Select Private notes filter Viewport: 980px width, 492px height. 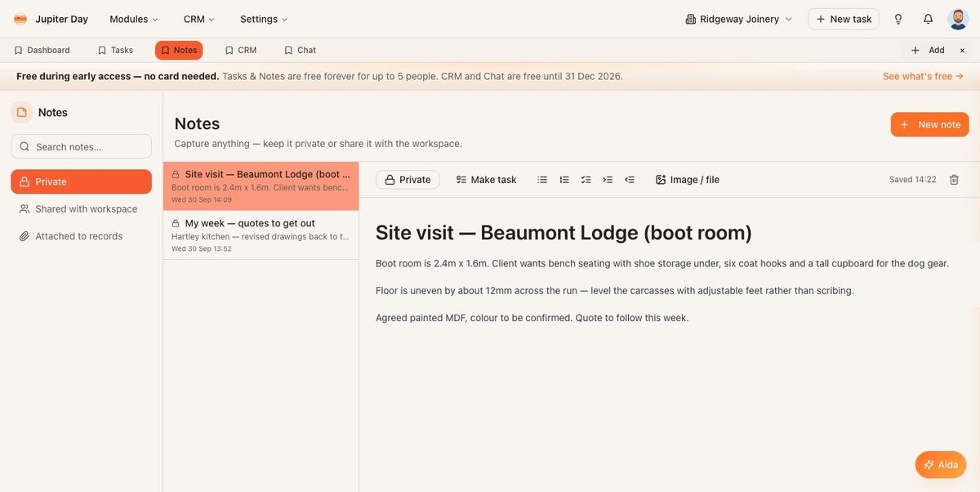(81, 181)
